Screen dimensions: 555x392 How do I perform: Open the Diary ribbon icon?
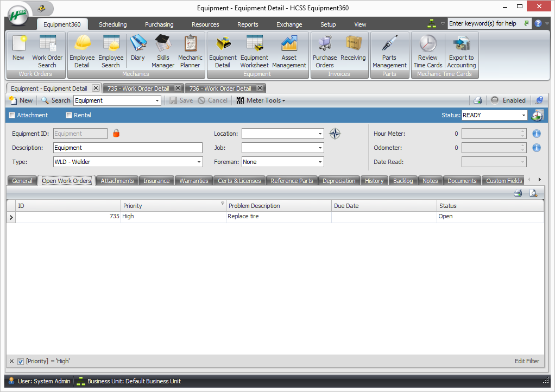138,48
